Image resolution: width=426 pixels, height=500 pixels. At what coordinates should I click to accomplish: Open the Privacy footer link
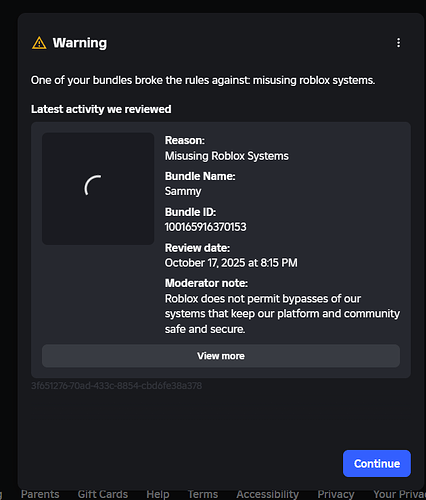pos(336,494)
